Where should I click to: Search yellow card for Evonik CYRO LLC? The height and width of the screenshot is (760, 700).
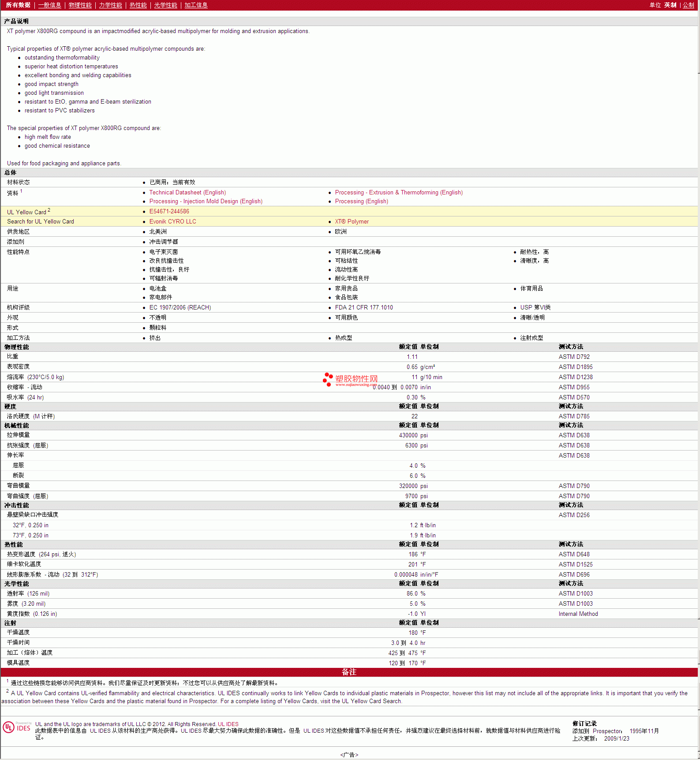pyautogui.click(x=173, y=222)
